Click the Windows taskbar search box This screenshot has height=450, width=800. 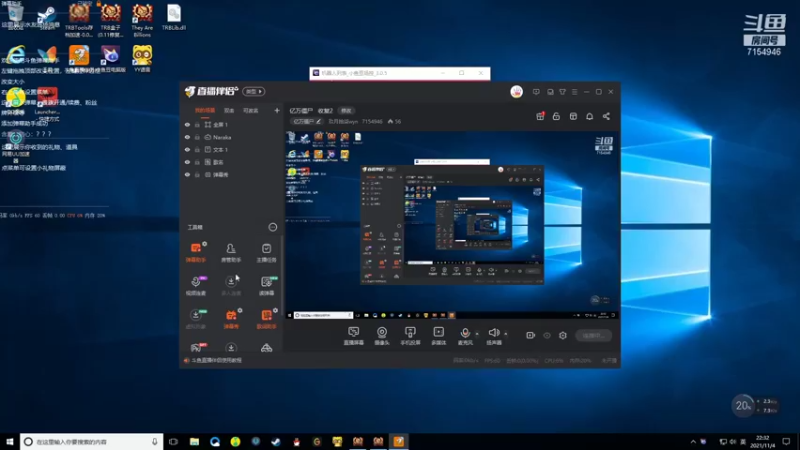(91, 441)
